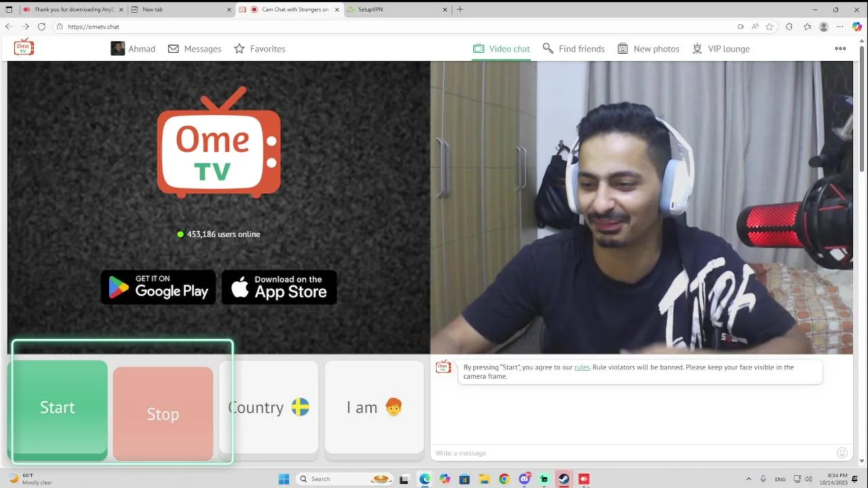This screenshot has width=868, height=488.
Task: Open the emoji picker in message box
Action: coord(842,453)
